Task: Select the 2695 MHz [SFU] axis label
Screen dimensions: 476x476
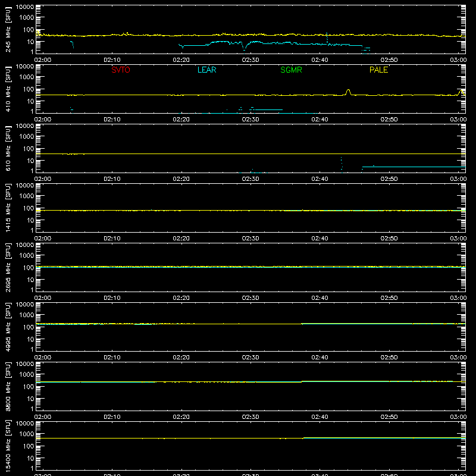Action: [x=8, y=267]
